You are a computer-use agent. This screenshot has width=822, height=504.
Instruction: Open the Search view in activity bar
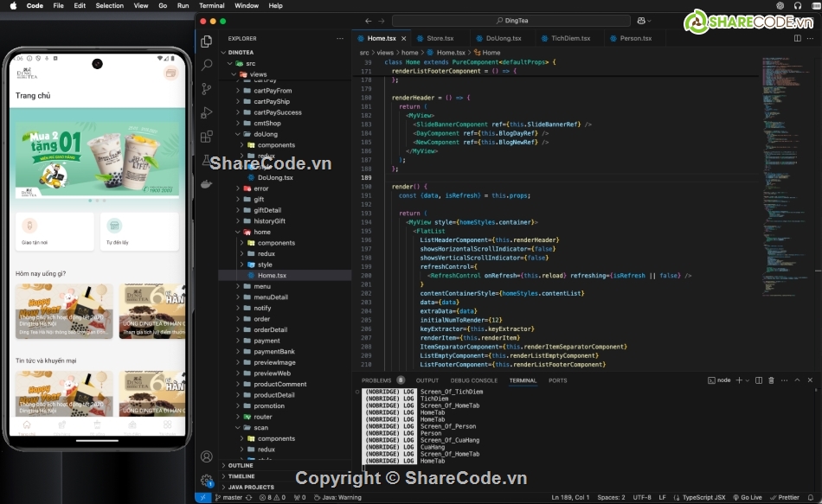[x=207, y=65]
